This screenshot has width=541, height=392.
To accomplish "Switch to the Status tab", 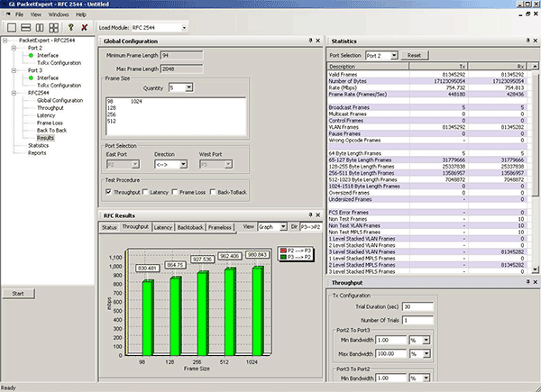I will pyautogui.click(x=109, y=227).
